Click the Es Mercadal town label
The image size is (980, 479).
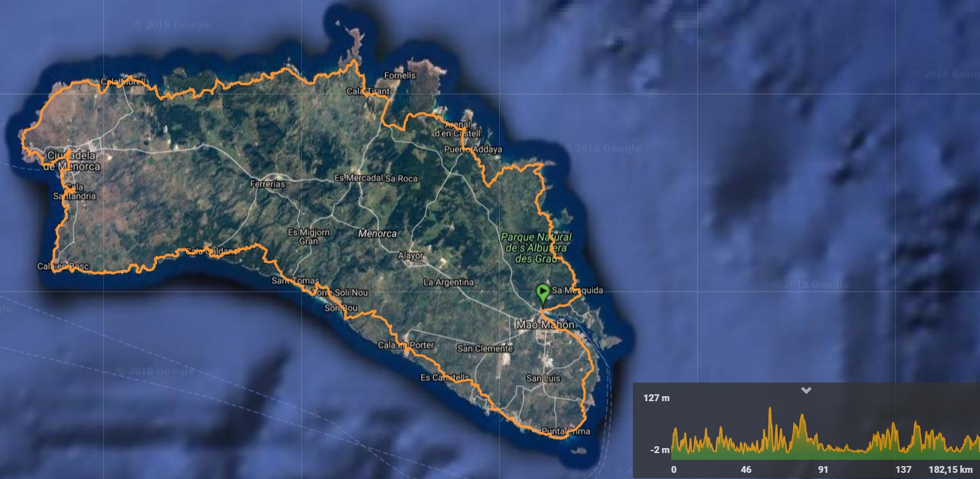[x=358, y=178]
